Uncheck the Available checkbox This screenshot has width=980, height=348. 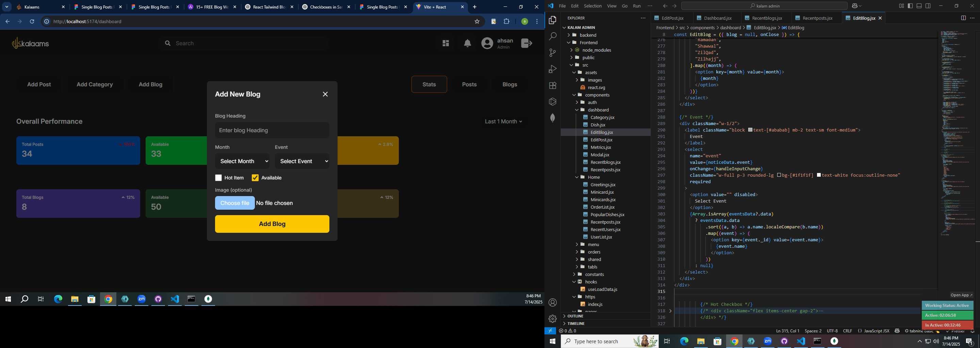pyautogui.click(x=255, y=178)
